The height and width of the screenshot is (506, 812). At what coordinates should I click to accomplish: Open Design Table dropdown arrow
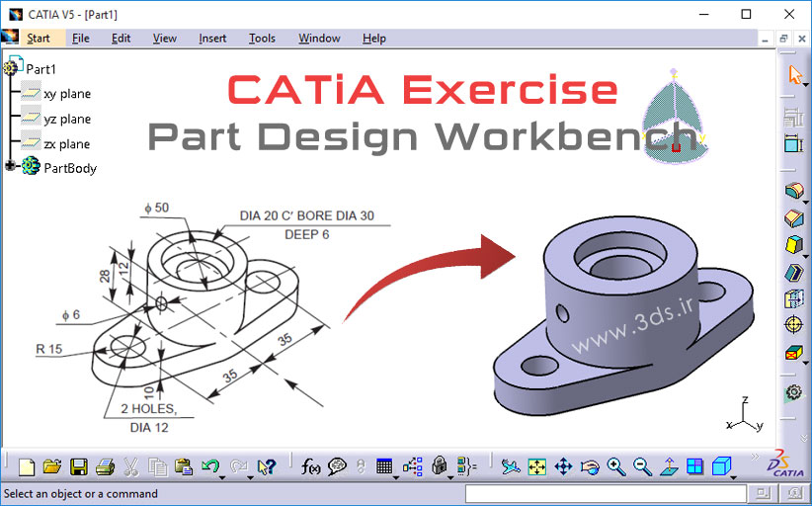click(x=396, y=477)
